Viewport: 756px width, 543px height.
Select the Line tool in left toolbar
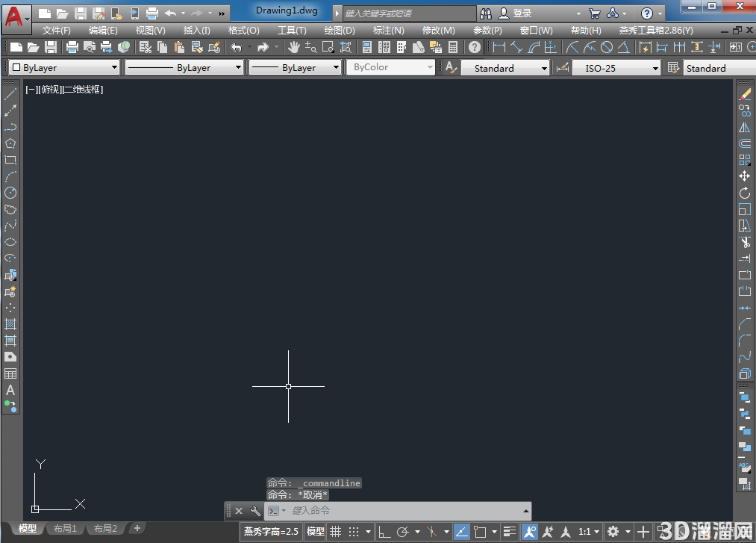point(10,94)
